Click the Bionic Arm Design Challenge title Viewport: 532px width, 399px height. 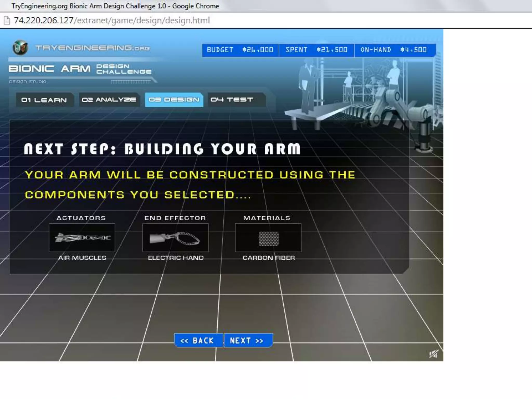(x=80, y=69)
